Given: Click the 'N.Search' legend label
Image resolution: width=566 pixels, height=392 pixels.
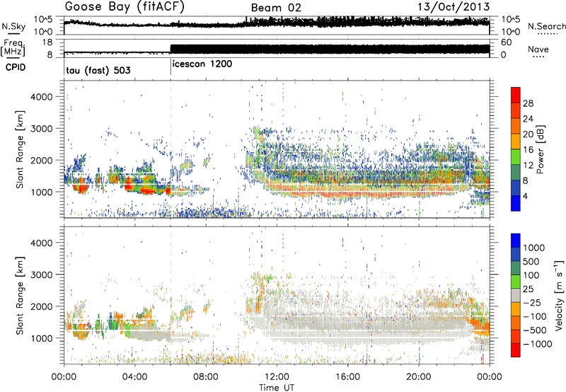Looking at the screenshot, I should 546,26.
